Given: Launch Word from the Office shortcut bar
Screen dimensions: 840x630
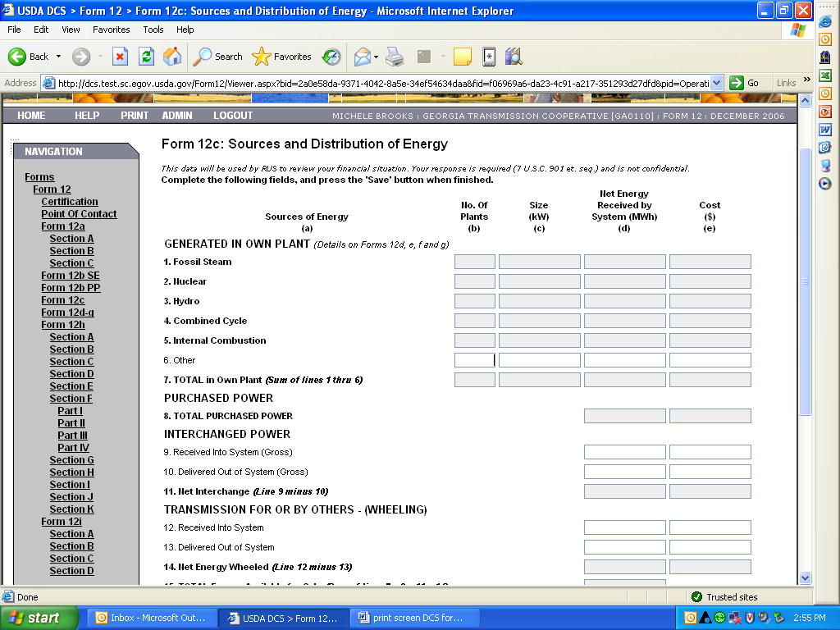Looking at the screenshot, I should point(825,130).
